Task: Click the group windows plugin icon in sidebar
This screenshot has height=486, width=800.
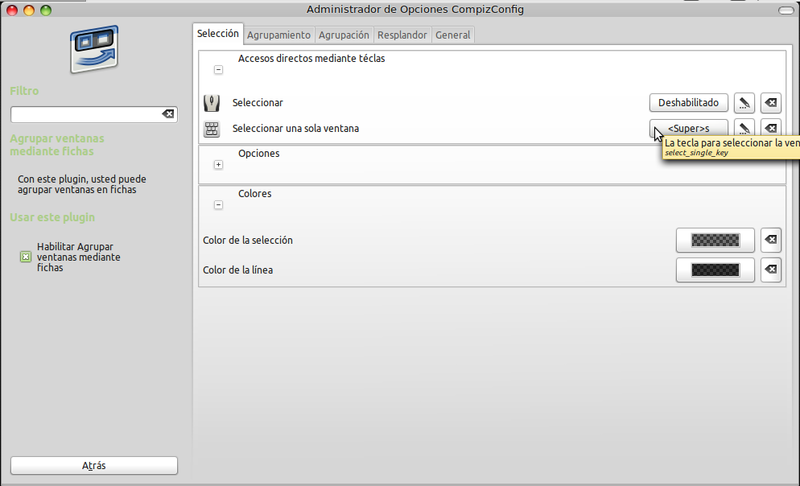Action: click(x=94, y=50)
